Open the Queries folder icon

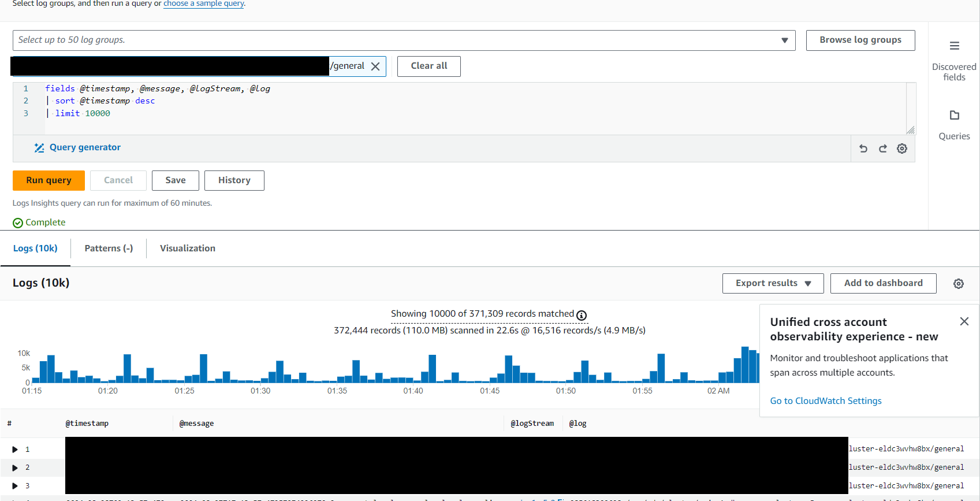pyautogui.click(x=954, y=115)
